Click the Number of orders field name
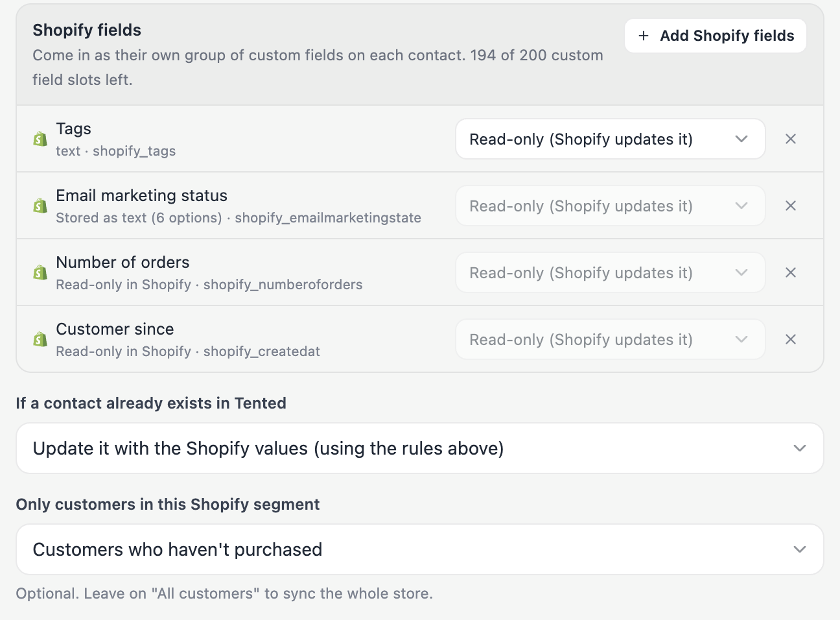Image resolution: width=840 pixels, height=620 pixels. (123, 262)
